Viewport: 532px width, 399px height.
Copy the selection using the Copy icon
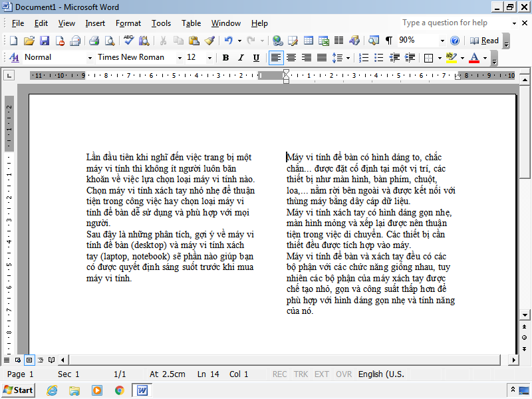(178, 41)
